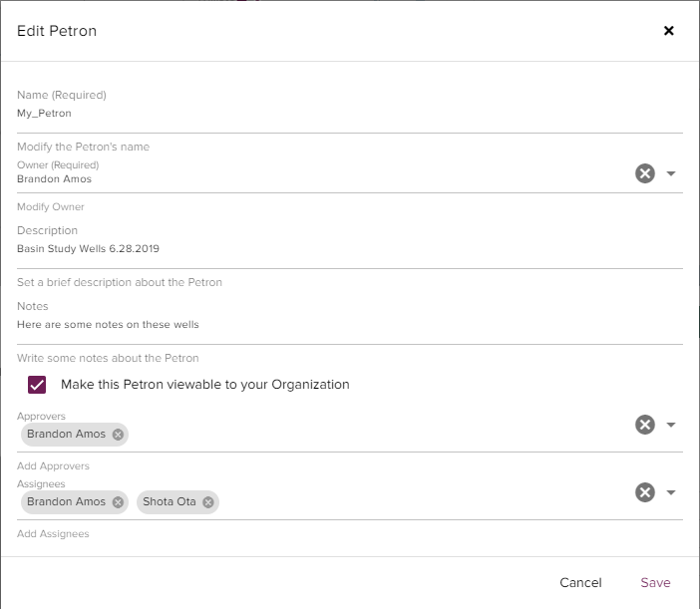Clear the Owner field selection
The height and width of the screenshot is (609, 700).
[x=645, y=173]
